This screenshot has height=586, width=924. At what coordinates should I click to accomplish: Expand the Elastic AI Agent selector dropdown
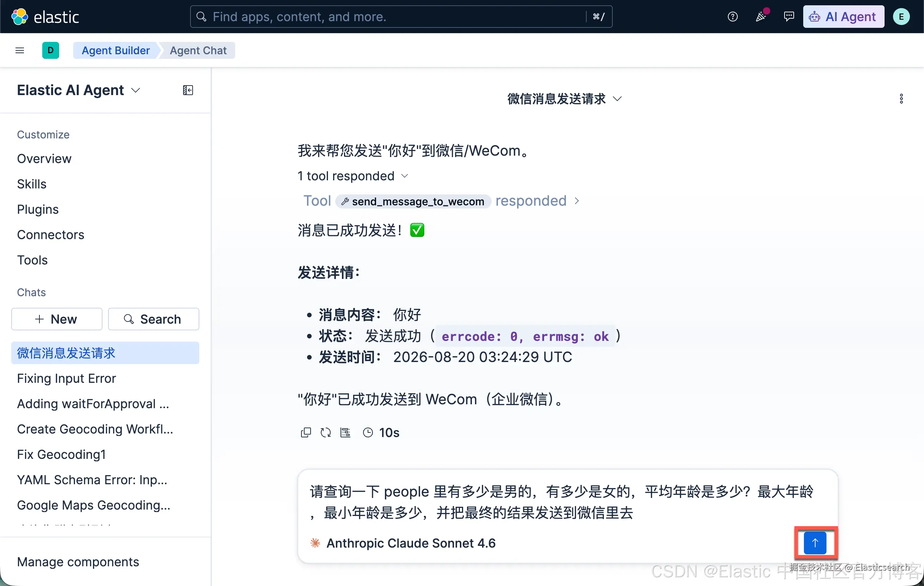click(78, 90)
